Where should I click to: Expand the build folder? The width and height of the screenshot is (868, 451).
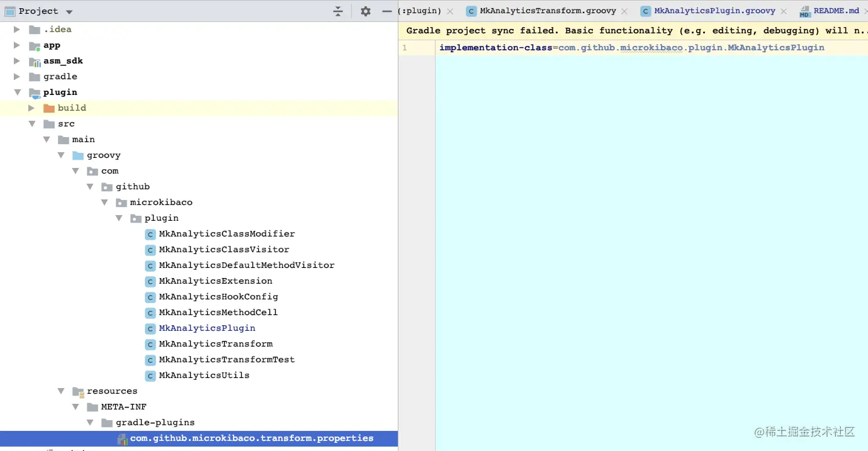pyautogui.click(x=31, y=108)
